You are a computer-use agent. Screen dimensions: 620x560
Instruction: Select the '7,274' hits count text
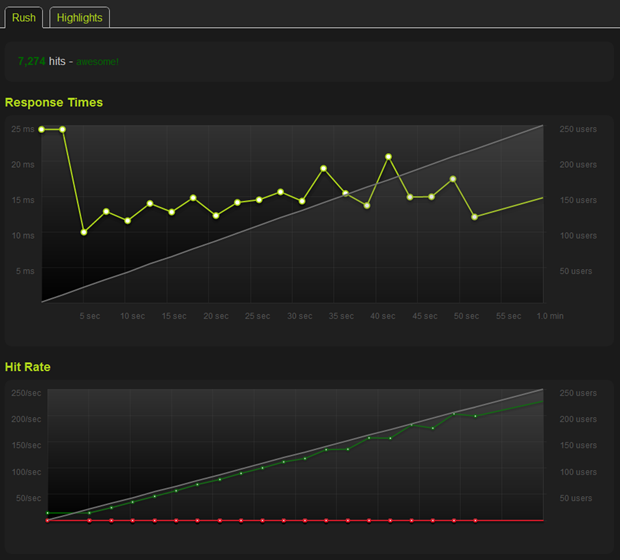click(32, 61)
